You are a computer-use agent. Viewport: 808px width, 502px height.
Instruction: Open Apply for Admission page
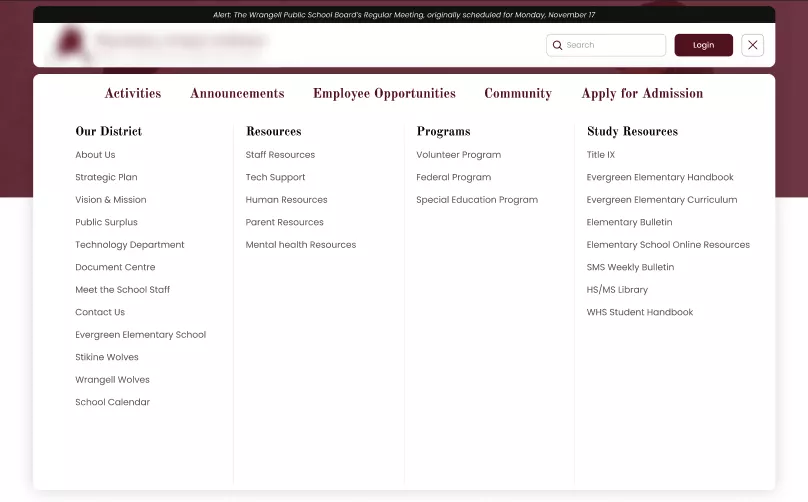[642, 94]
